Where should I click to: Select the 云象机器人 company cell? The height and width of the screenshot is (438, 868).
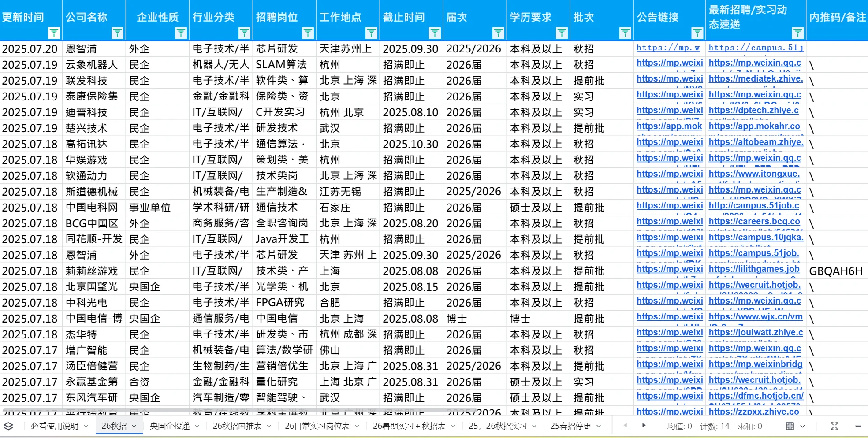coord(94,65)
